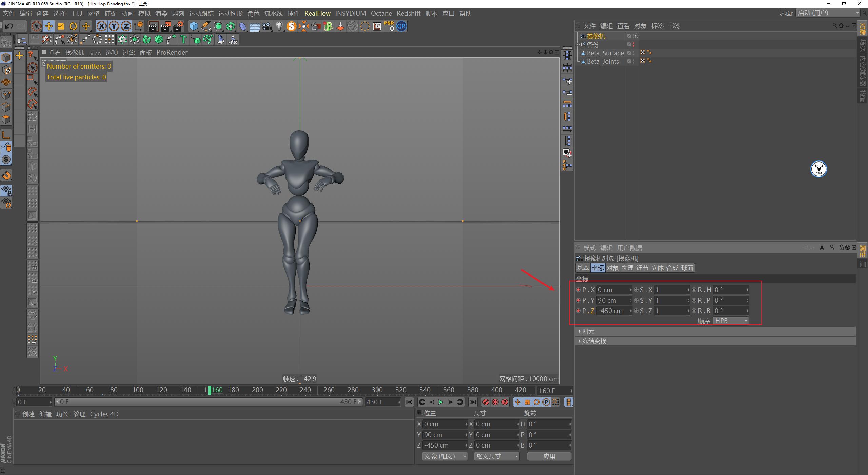The width and height of the screenshot is (868, 475).
Task: Select the Move tool in the toolbar
Action: tap(48, 26)
